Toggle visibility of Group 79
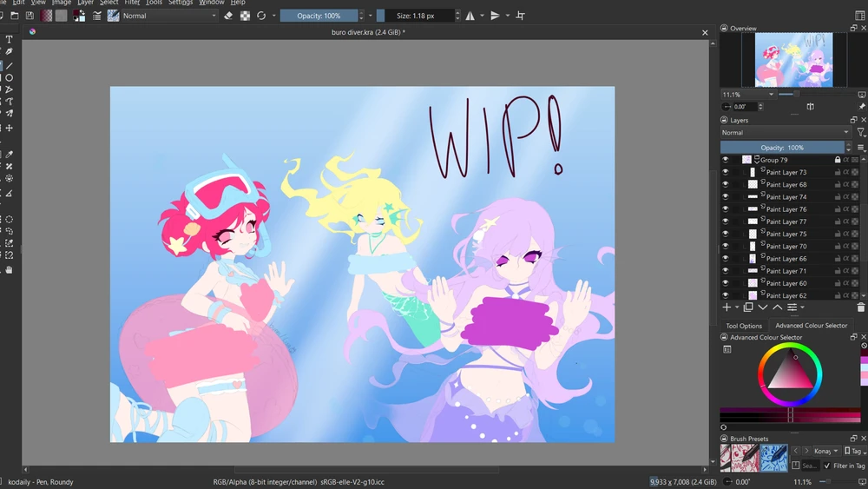Viewport: 868px width, 489px height. click(726, 160)
